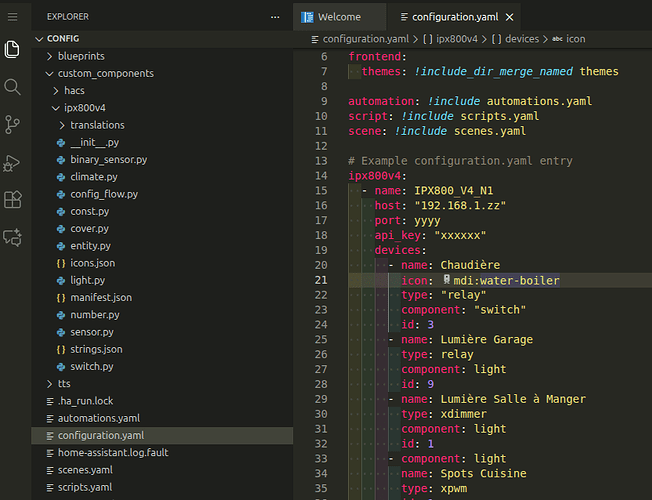652x500 pixels.
Task: Open the Search view icon
Action: tap(13, 87)
